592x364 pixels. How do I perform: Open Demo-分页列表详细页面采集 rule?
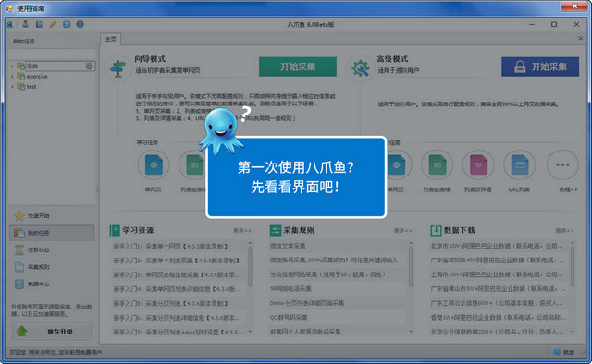(x=306, y=303)
